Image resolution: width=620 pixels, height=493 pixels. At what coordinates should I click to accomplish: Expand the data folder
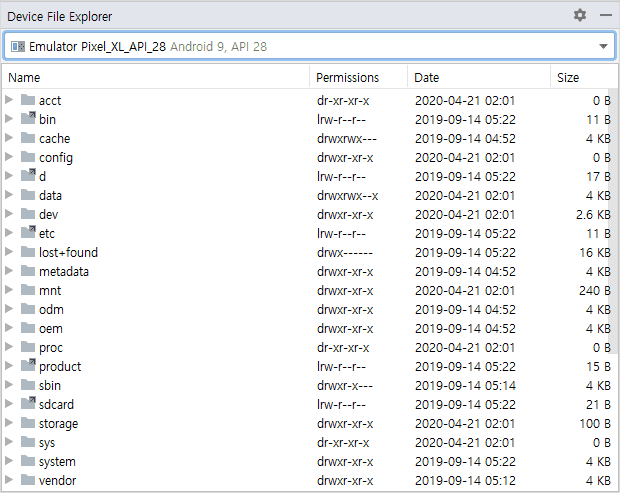pos(9,195)
